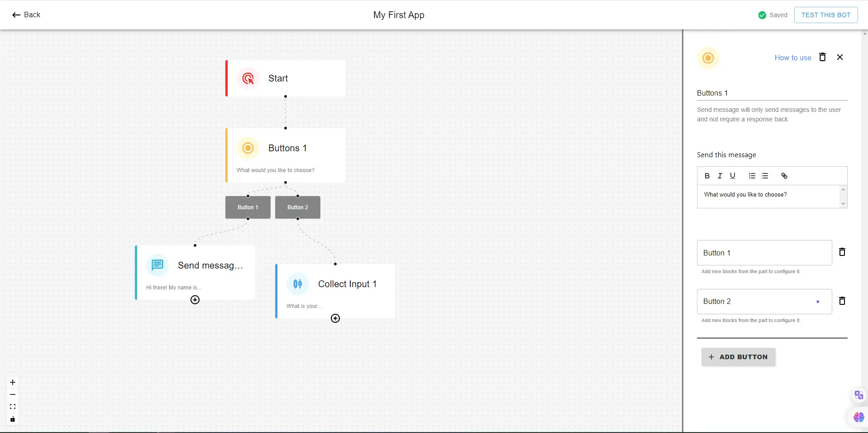Click the 'What is your...' preview text

pos(304,306)
